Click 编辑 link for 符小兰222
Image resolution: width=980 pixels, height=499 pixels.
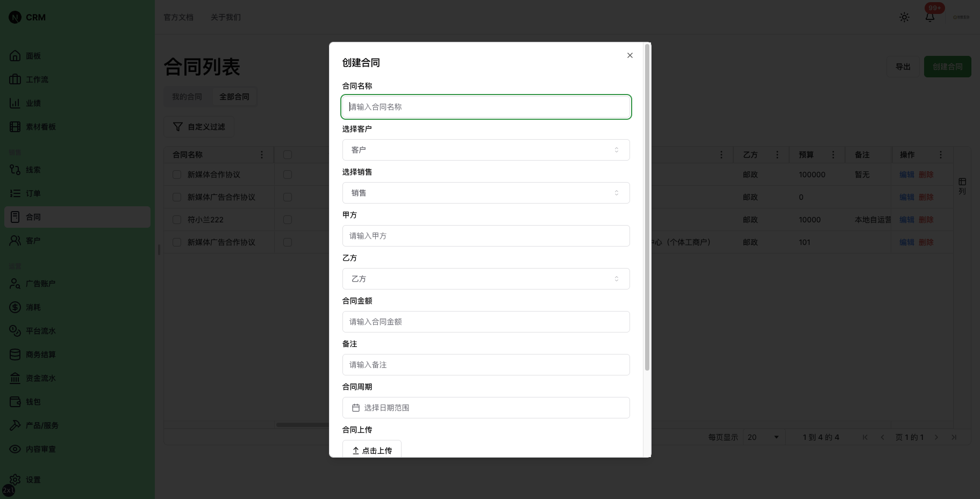[x=906, y=219]
